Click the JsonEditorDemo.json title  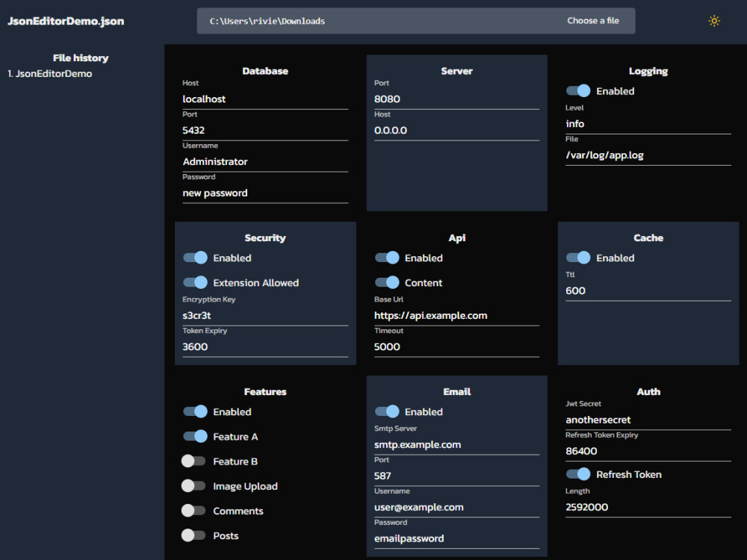tap(66, 22)
